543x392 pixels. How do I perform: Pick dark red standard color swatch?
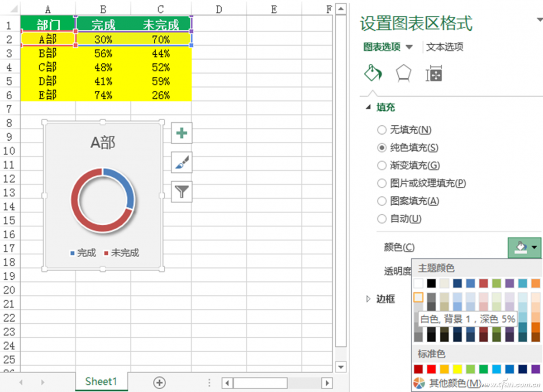click(x=419, y=369)
